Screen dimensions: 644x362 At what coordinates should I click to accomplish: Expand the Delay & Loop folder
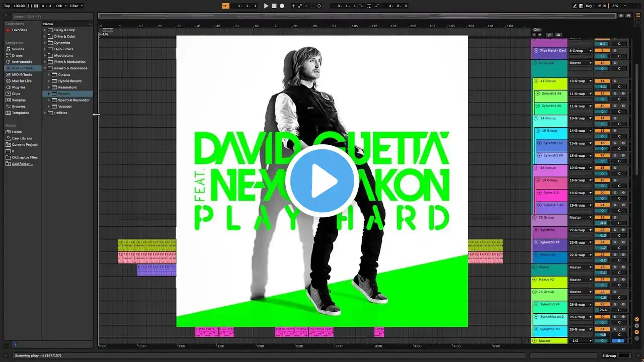point(45,30)
